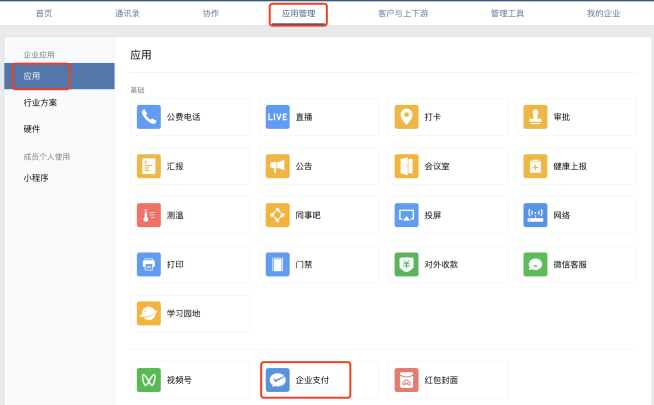
Task: Click the 视频号 label text
Action: [179, 380]
